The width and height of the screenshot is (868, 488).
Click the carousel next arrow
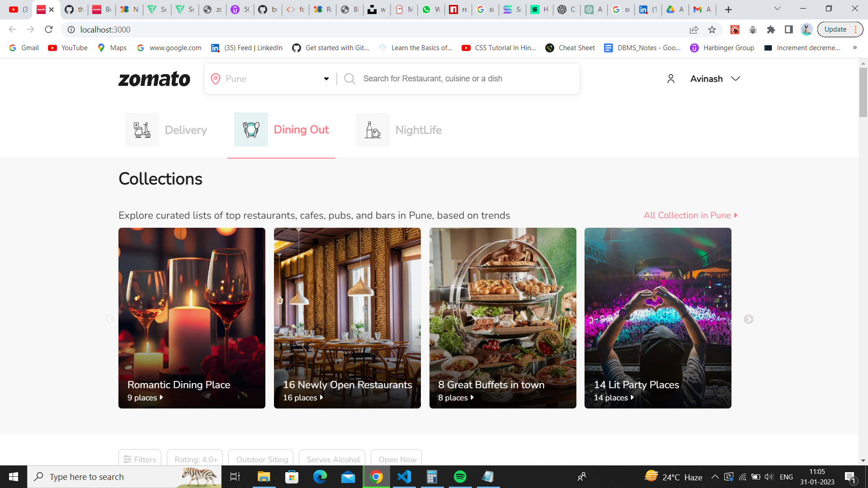(x=749, y=319)
